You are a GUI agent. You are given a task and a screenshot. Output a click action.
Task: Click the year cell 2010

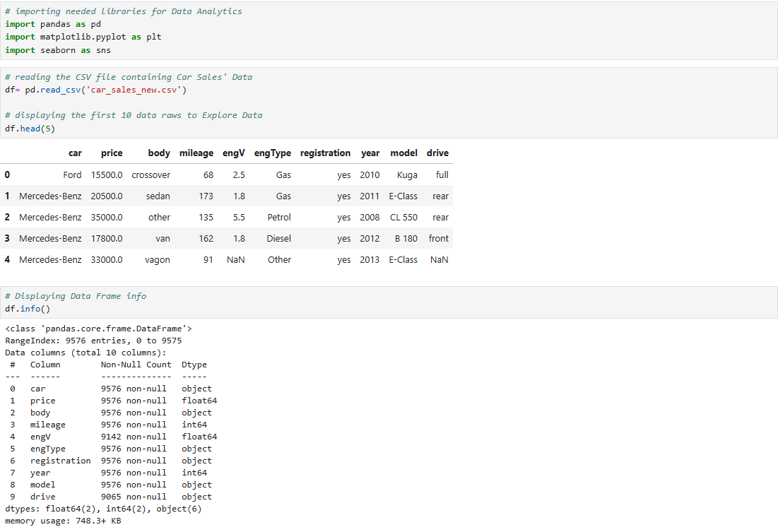click(x=370, y=175)
